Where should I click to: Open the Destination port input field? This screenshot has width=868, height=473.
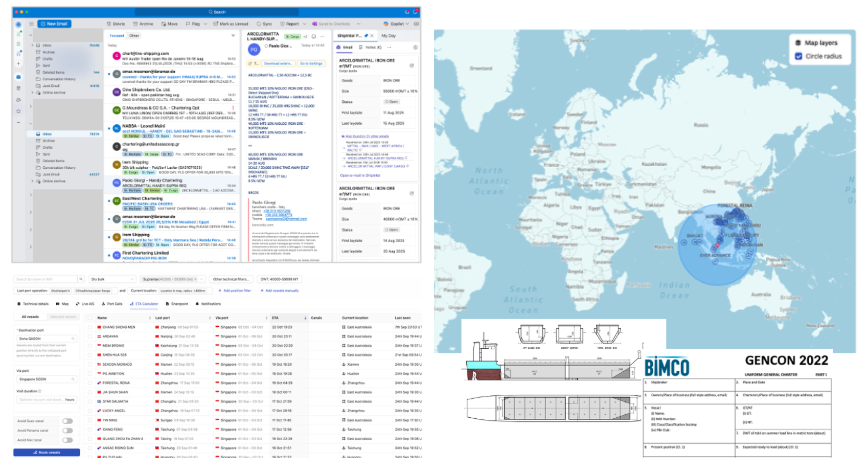coord(46,338)
